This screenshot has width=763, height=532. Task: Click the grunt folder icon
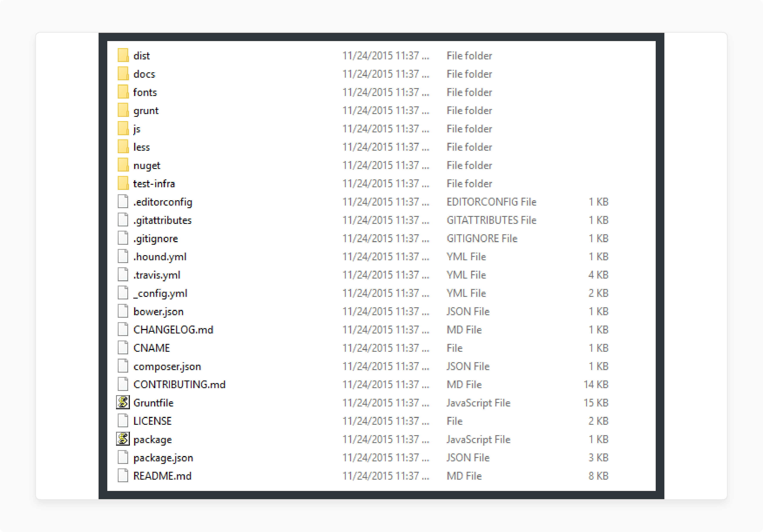click(x=123, y=110)
